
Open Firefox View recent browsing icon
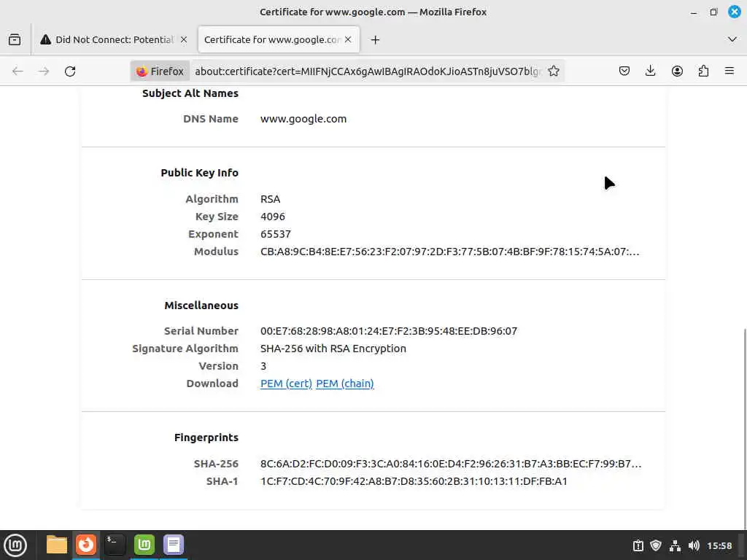(15, 39)
